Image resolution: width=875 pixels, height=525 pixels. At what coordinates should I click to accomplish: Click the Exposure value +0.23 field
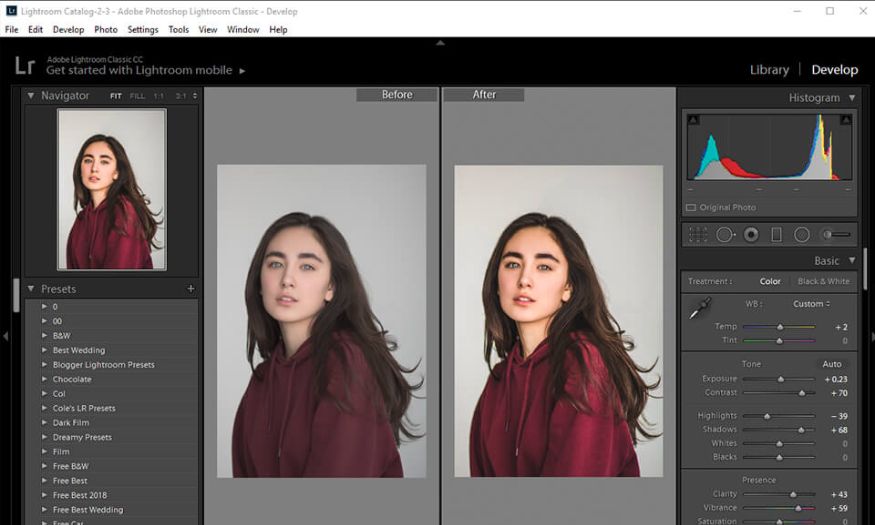click(836, 379)
